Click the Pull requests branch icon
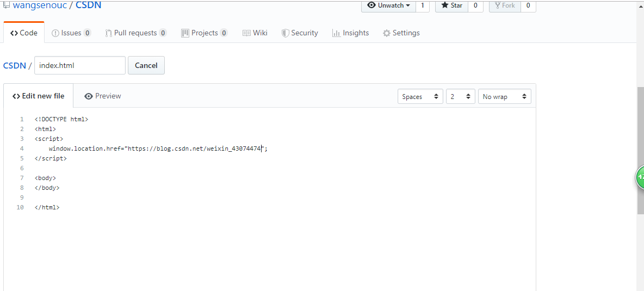 (x=108, y=33)
